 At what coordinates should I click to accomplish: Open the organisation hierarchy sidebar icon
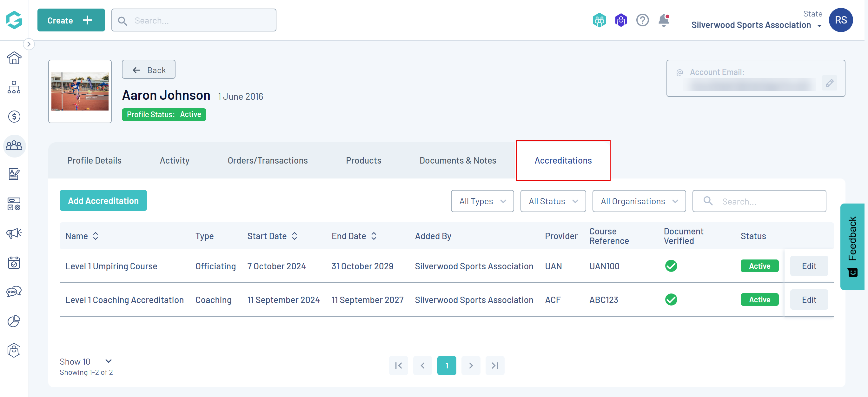[14, 87]
